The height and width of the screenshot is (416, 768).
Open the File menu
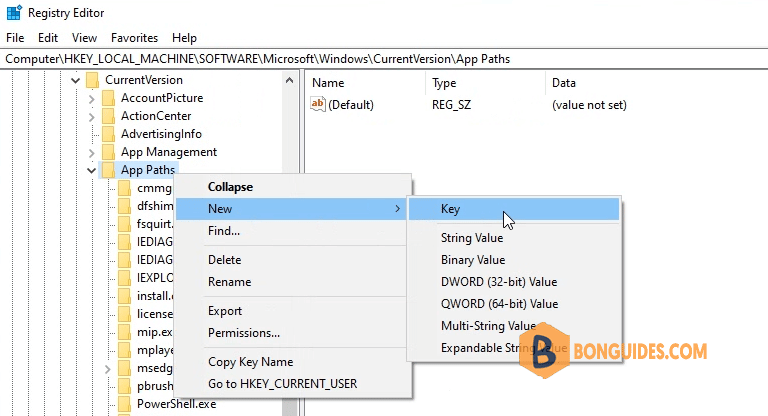(x=15, y=38)
